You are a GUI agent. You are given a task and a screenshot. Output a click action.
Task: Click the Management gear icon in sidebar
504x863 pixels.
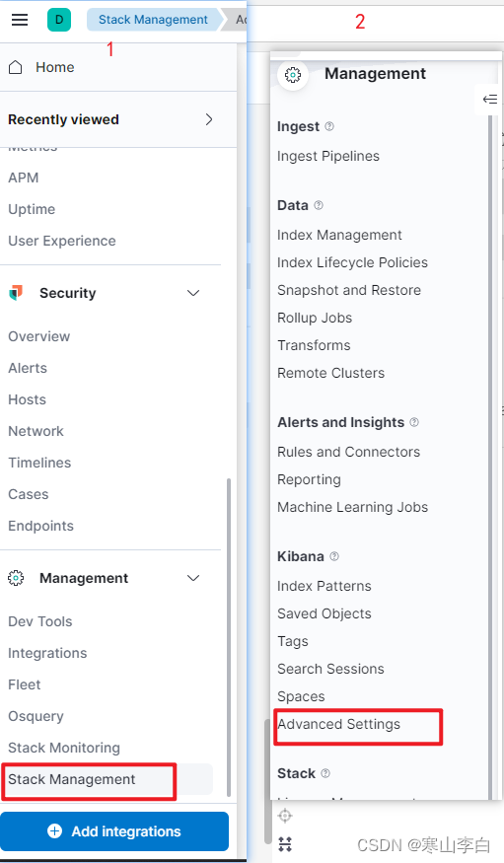click(16, 578)
